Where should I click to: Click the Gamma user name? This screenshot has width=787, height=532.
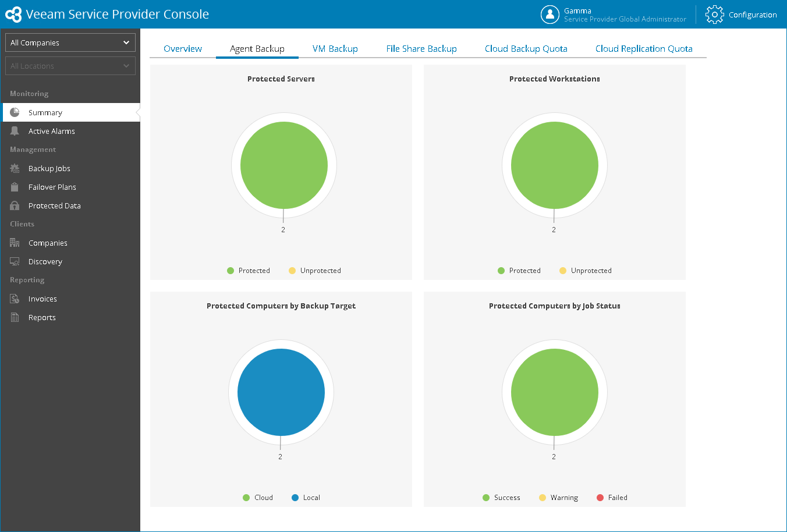[x=577, y=10]
